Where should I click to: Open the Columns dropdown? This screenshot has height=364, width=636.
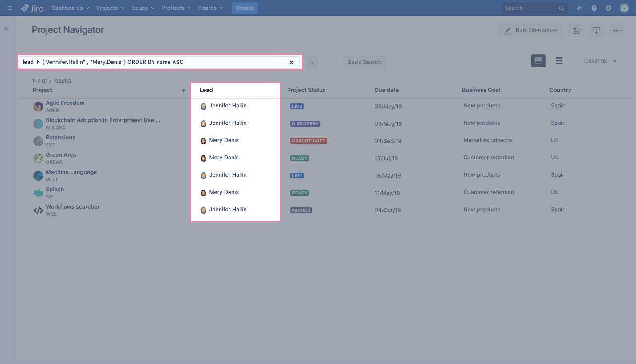pyautogui.click(x=600, y=60)
